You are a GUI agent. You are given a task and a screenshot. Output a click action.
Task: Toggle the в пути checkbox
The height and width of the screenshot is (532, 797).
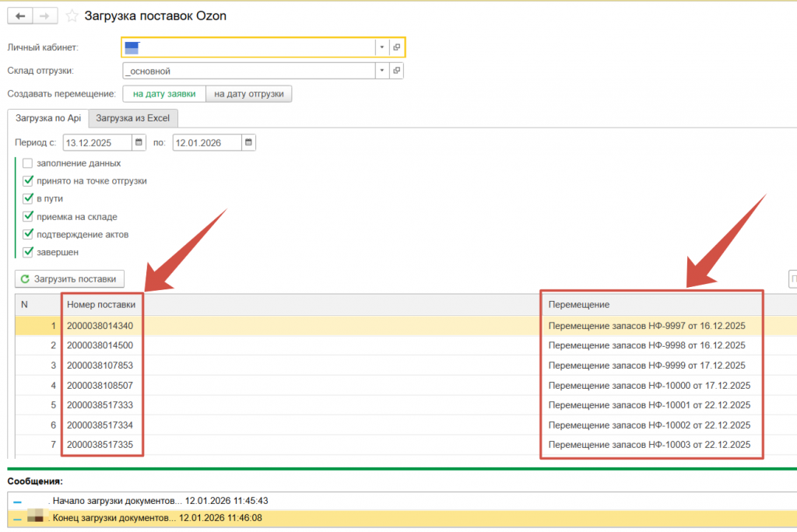28,199
